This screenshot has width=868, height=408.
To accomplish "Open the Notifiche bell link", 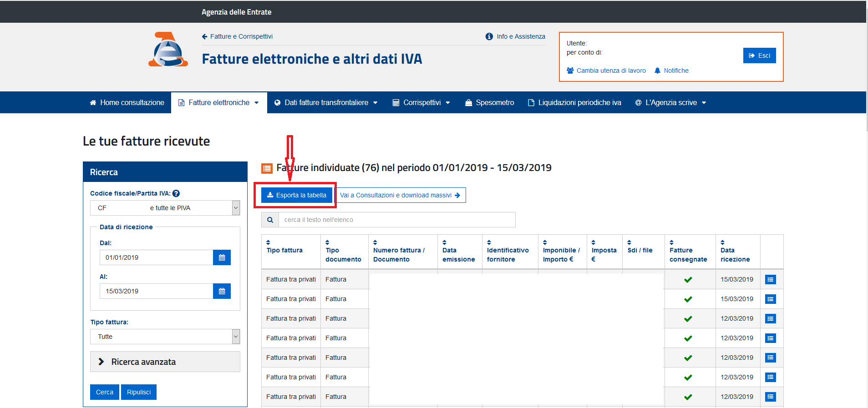I will tap(671, 71).
